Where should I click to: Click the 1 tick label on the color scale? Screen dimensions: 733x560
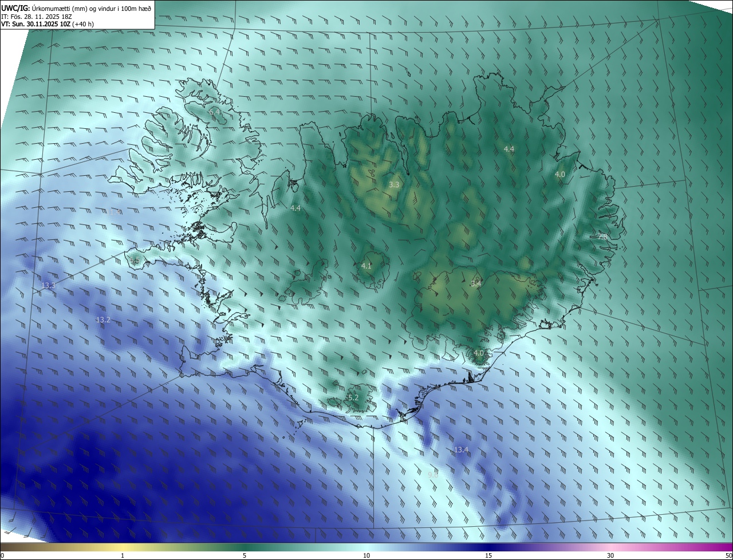point(123,555)
